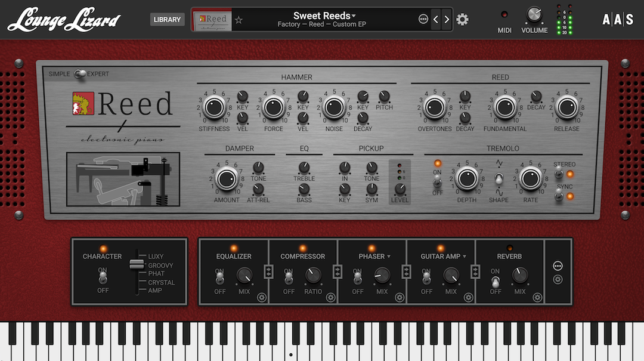Viewport: 644px width, 361px height.
Task: Click the Lounge Lizard logo
Action: click(64, 19)
